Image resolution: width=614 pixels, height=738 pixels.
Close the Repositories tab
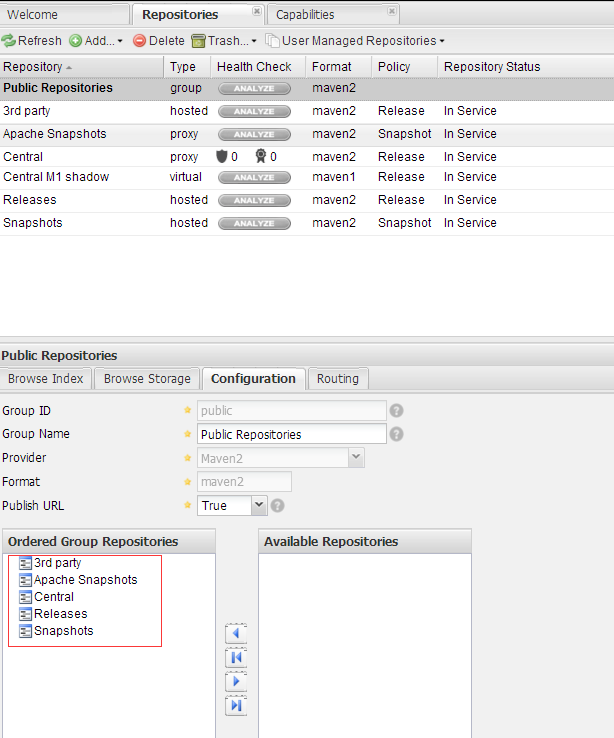coord(256,11)
